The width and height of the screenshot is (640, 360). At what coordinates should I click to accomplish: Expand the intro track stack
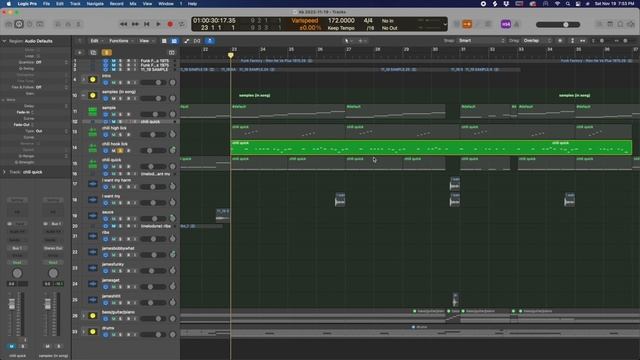[x=84, y=80]
